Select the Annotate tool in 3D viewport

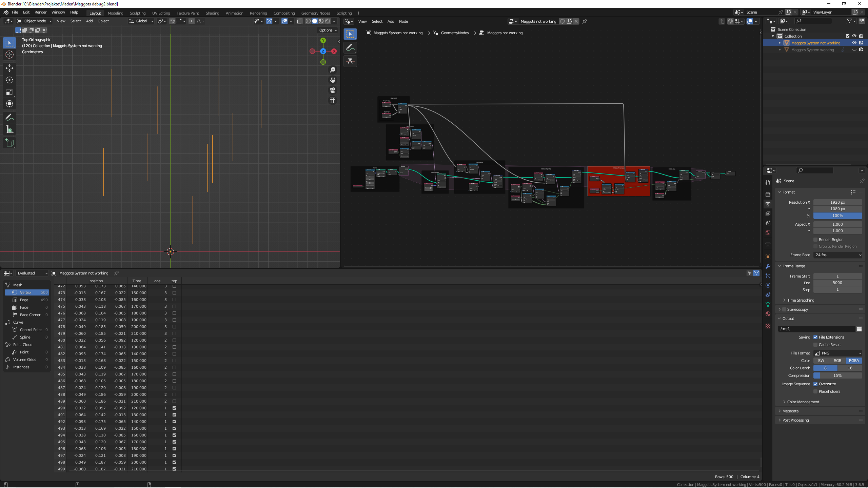point(9,118)
